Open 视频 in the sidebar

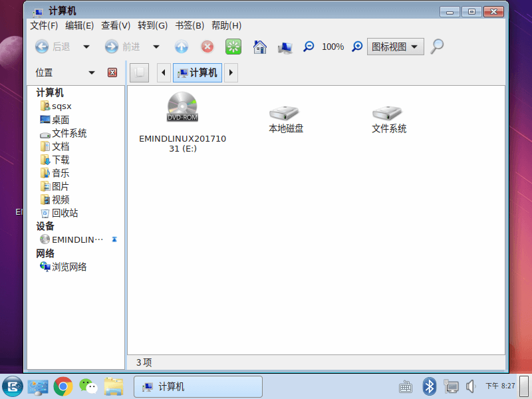tap(55, 199)
